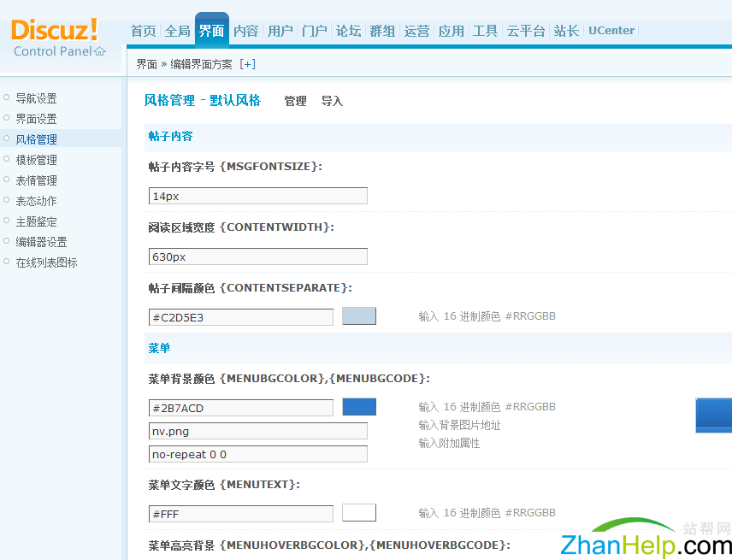The image size is (732, 560).
Task: Open 表情管理 in the left sidebar
Action: pos(36,180)
